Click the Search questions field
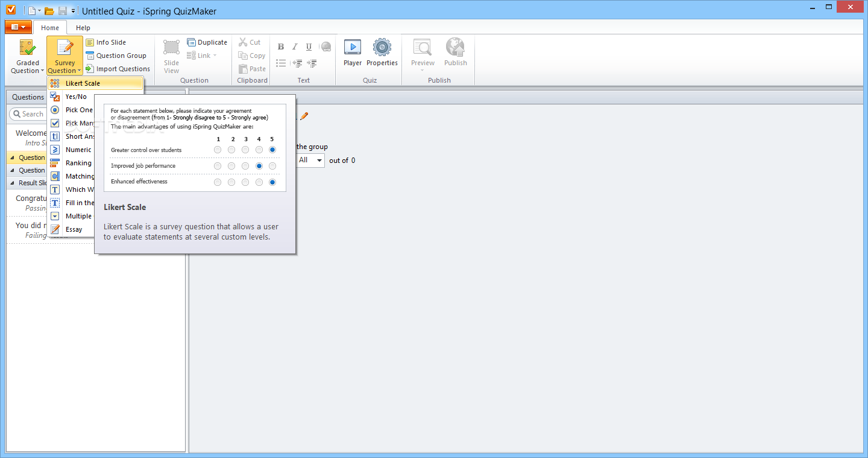Image resolution: width=868 pixels, height=458 pixels. (x=28, y=114)
